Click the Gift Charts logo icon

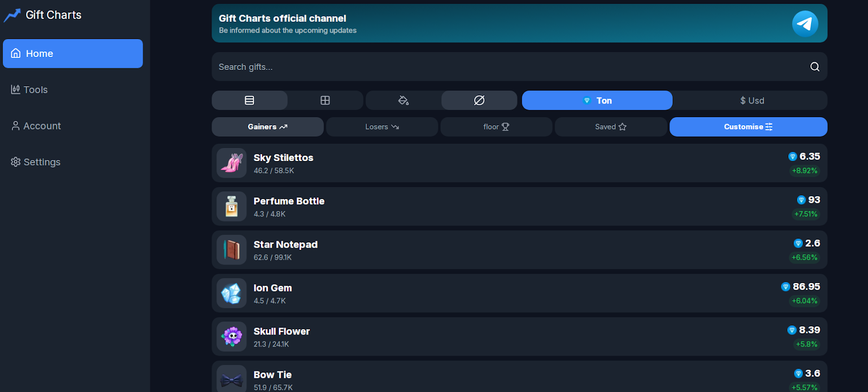pos(12,16)
